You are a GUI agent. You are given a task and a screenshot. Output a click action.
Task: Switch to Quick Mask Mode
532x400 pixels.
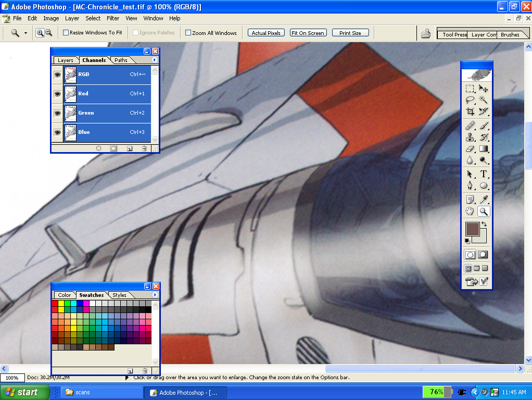[x=483, y=255]
